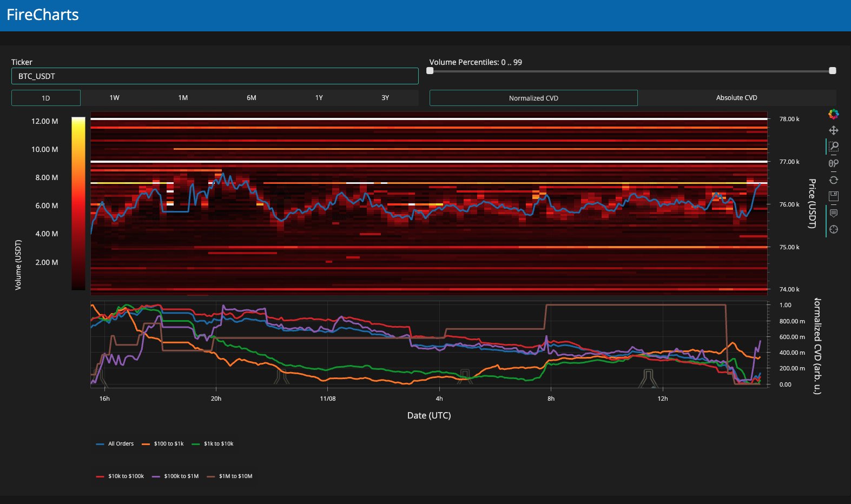Image resolution: width=851 pixels, height=504 pixels.
Task: Select the 6M timeframe tab
Action: (251, 98)
